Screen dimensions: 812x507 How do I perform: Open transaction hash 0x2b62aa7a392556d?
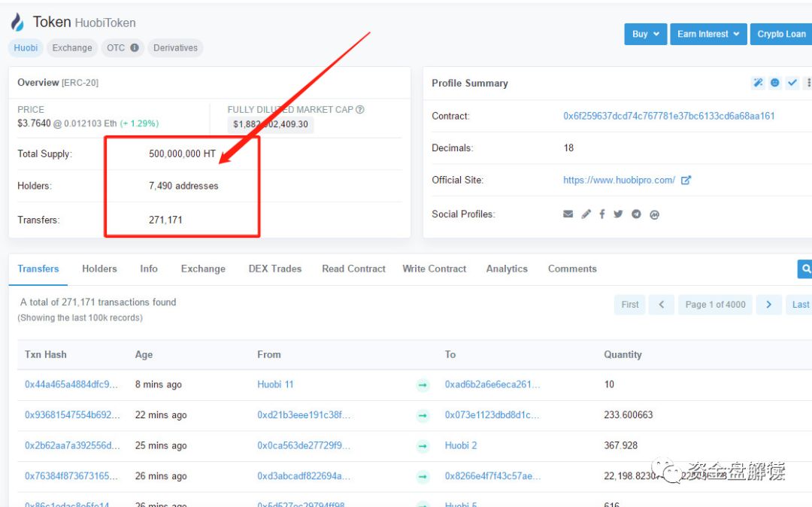[72, 445]
